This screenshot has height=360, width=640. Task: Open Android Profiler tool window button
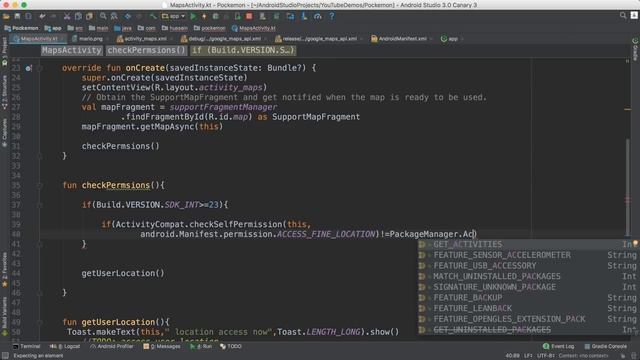pyautogui.click(x=111, y=346)
